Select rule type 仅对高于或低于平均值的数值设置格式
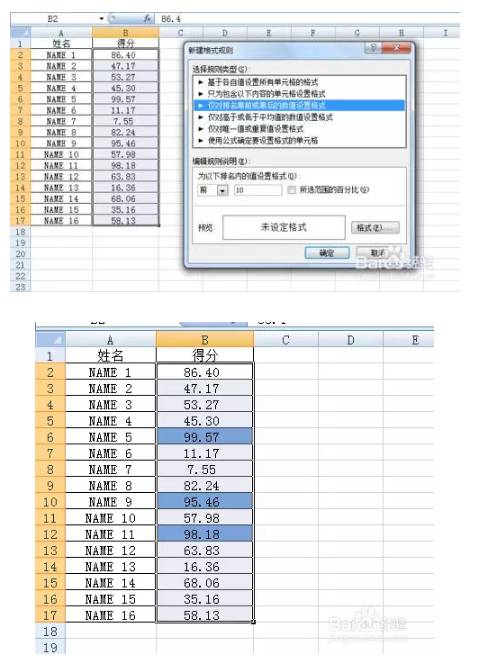485x670 pixels. point(299,117)
